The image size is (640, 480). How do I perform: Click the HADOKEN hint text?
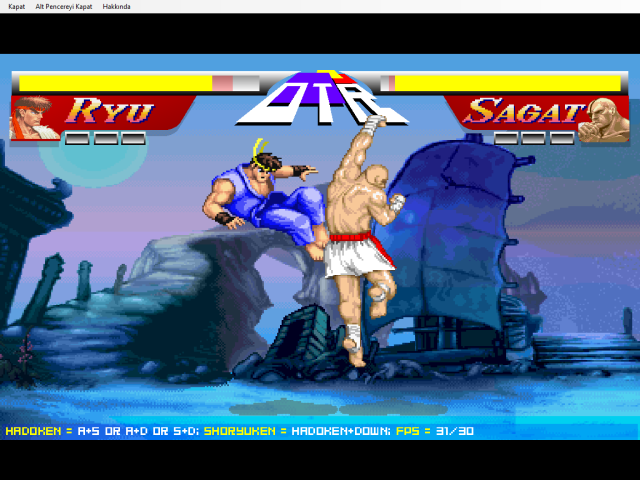(33, 431)
